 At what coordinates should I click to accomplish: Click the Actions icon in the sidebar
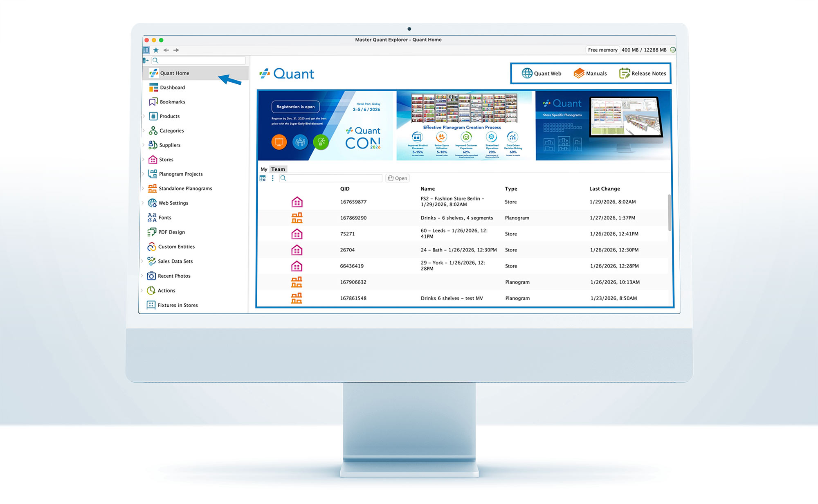pos(151,290)
